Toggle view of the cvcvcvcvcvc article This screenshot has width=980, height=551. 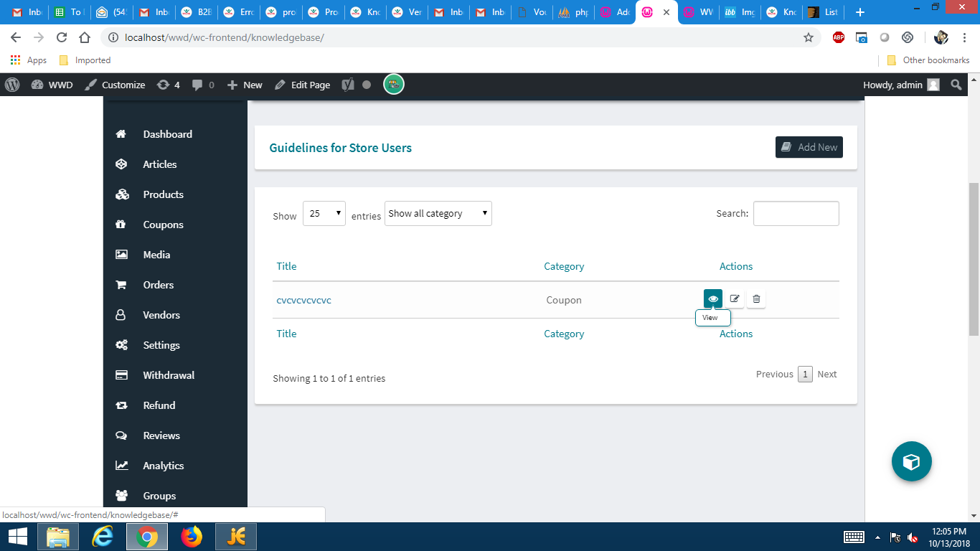713,298
